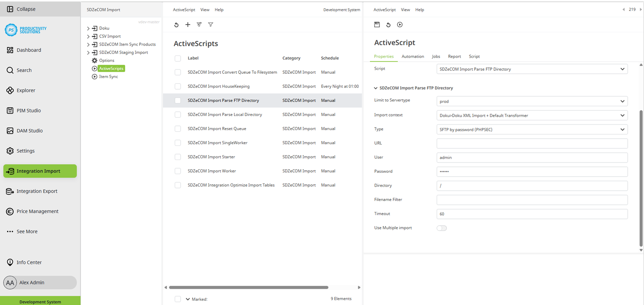Open the Type dropdown showing SFTP by password

pyautogui.click(x=532, y=129)
